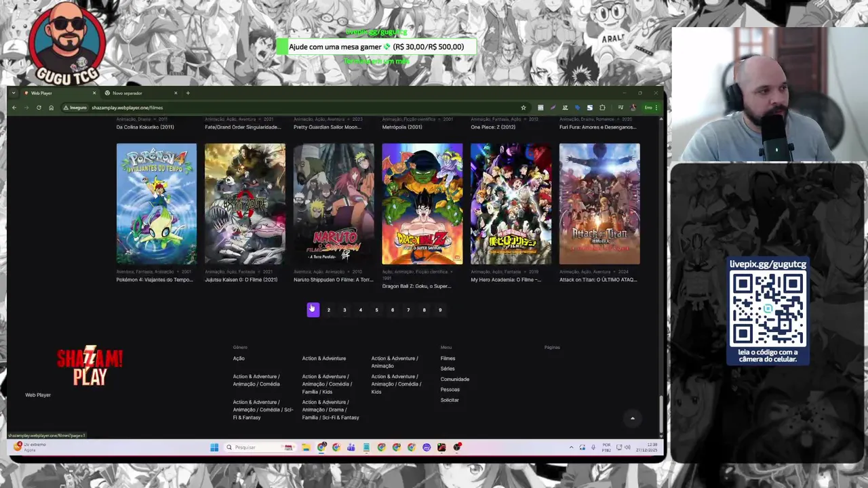Click the 'POR PTB2' language indicator

(606, 447)
